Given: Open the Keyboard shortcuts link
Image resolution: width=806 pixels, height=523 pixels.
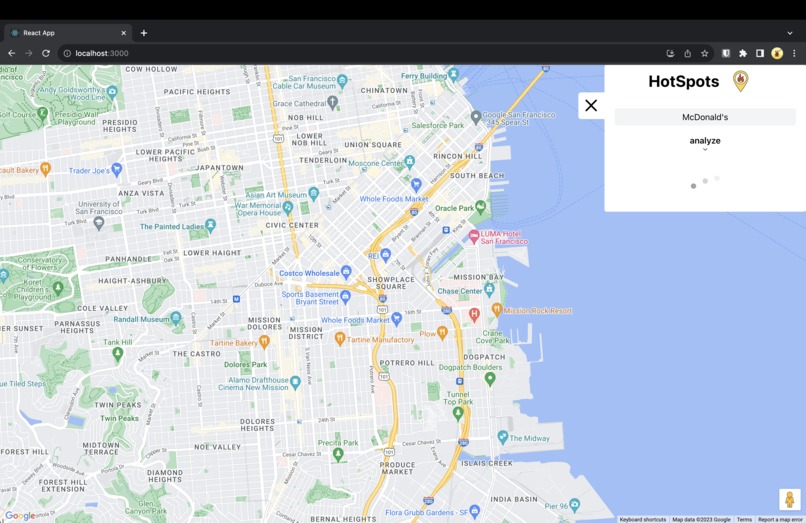Looking at the screenshot, I should 643,519.
